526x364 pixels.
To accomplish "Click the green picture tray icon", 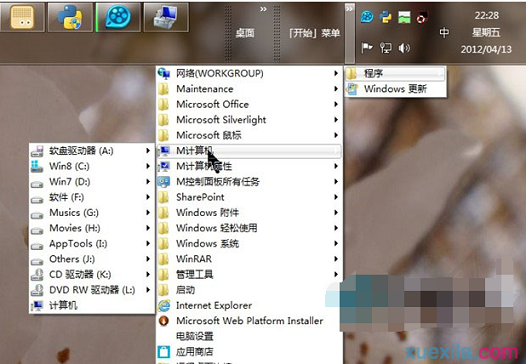I will [x=404, y=17].
